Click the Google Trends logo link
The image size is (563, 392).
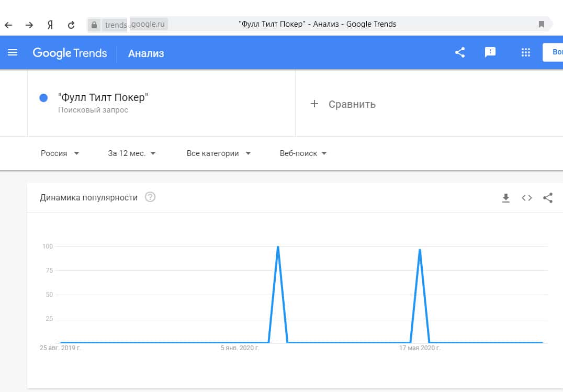(70, 53)
